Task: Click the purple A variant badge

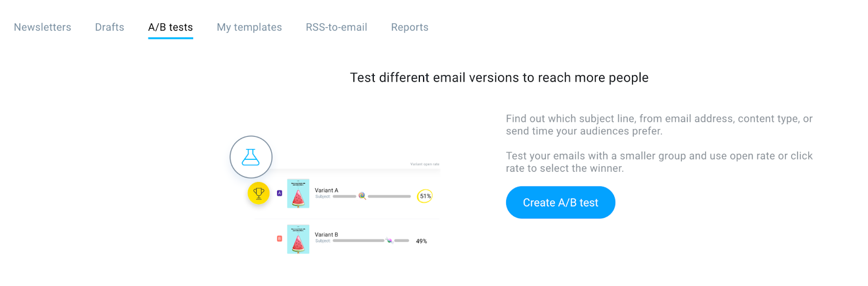Action: (279, 193)
